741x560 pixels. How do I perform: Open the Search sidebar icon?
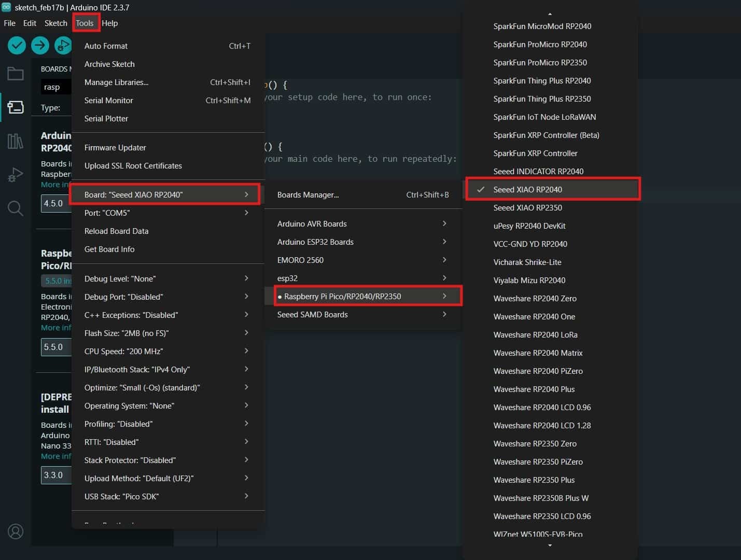pos(16,208)
